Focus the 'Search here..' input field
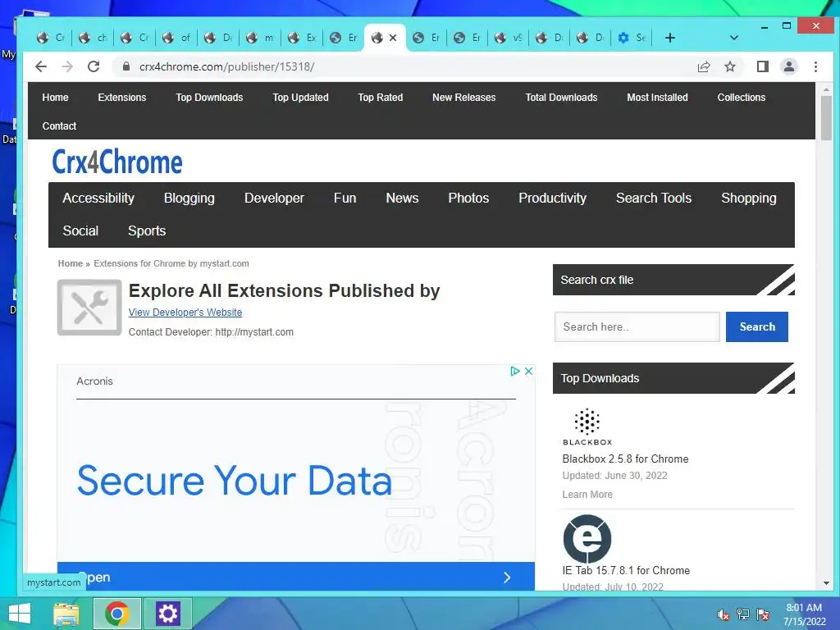Screen dimensions: 840x630 [x=637, y=326]
